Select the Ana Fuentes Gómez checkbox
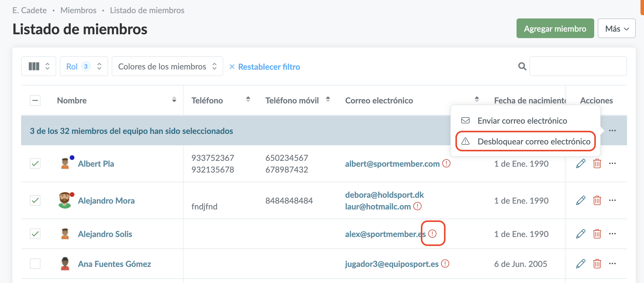This screenshot has height=283, width=644. (x=35, y=264)
